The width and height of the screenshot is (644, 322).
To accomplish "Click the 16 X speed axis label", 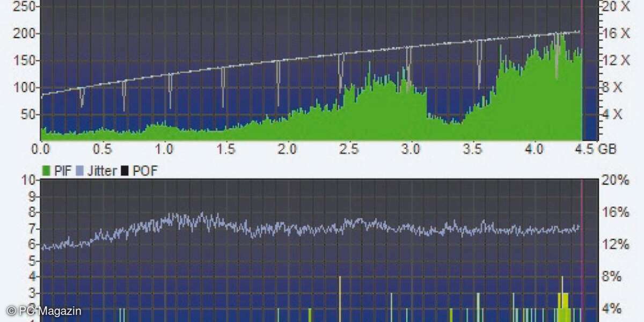I will (614, 33).
